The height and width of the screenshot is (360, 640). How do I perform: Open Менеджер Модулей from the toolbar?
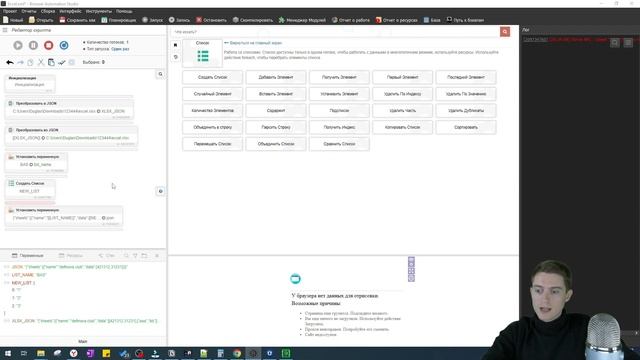(x=302, y=20)
